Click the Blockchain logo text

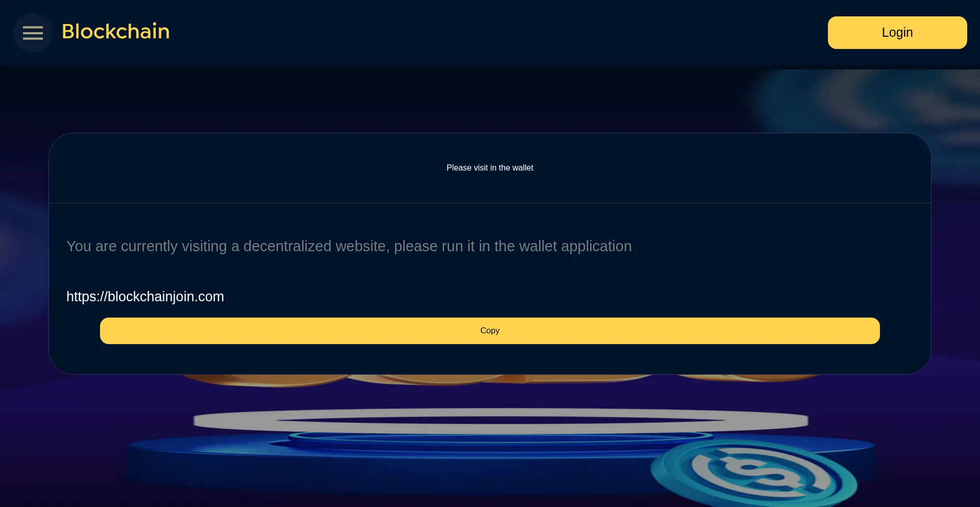pyautogui.click(x=116, y=32)
